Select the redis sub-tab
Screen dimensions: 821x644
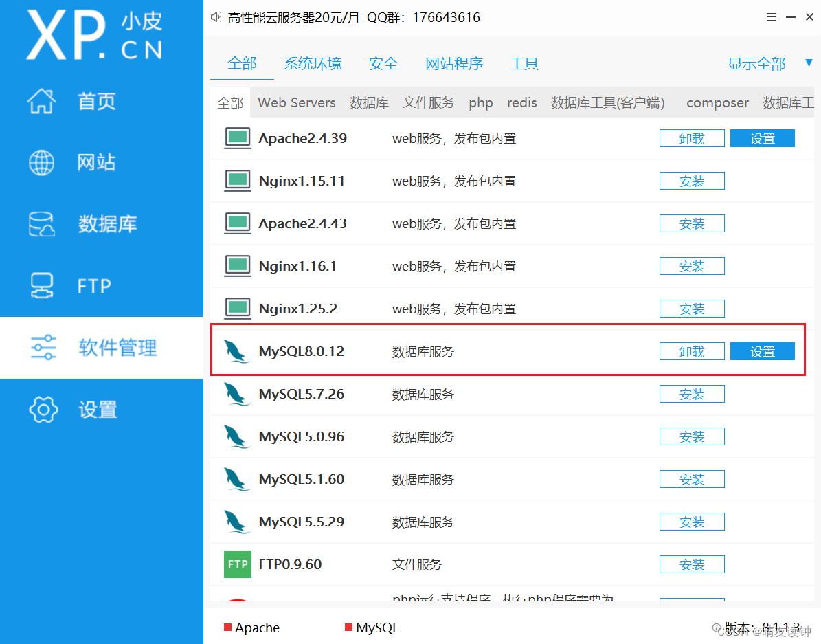[522, 102]
